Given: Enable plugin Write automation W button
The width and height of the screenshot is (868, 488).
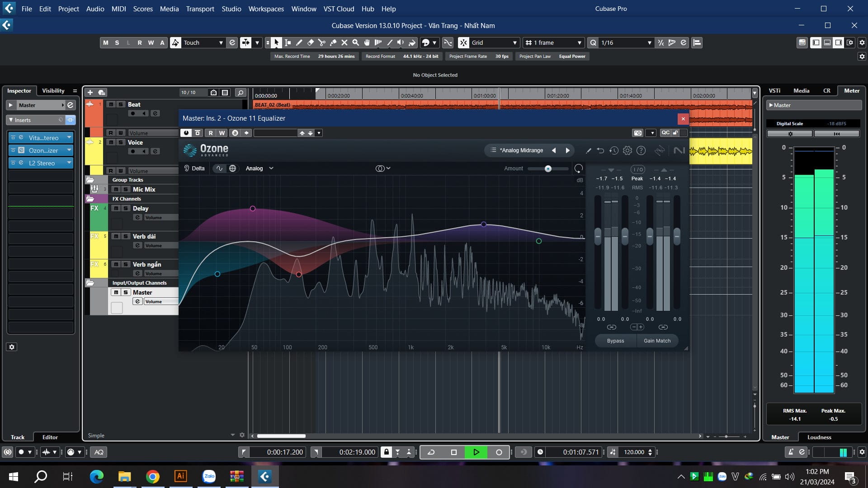Looking at the screenshot, I should pyautogui.click(x=222, y=133).
